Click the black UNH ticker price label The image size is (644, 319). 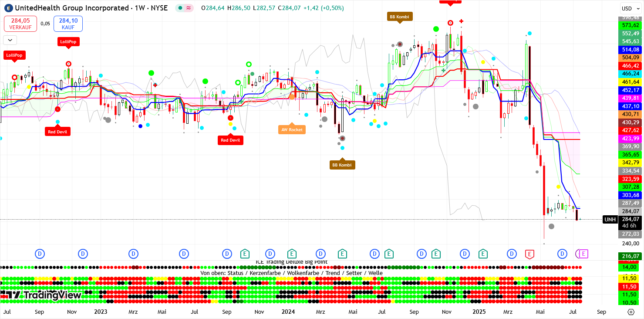coord(609,219)
